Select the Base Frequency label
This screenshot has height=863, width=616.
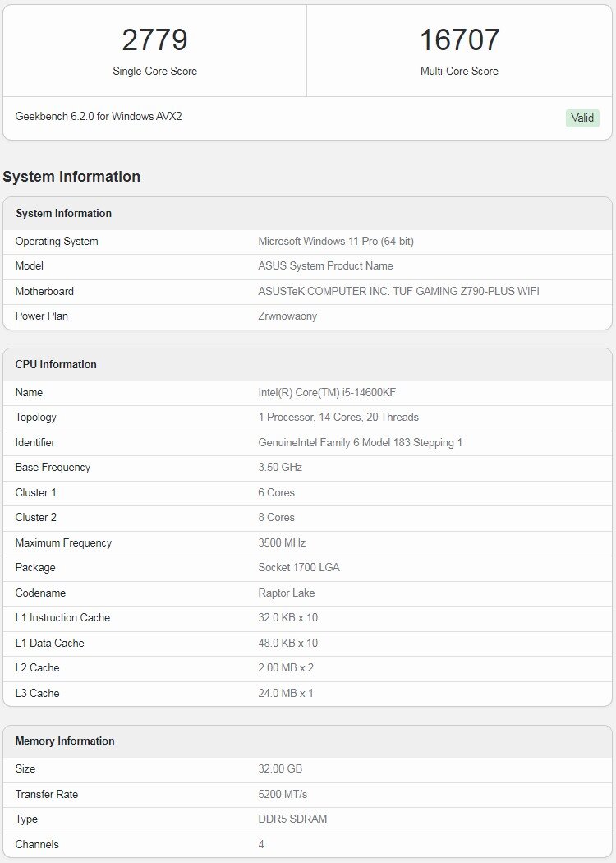coord(53,468)
